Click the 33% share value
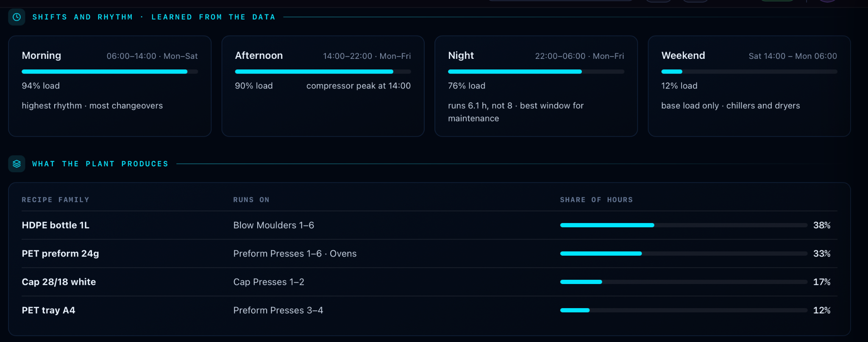The width and height of the screenshot is (868, 342). 822,254
